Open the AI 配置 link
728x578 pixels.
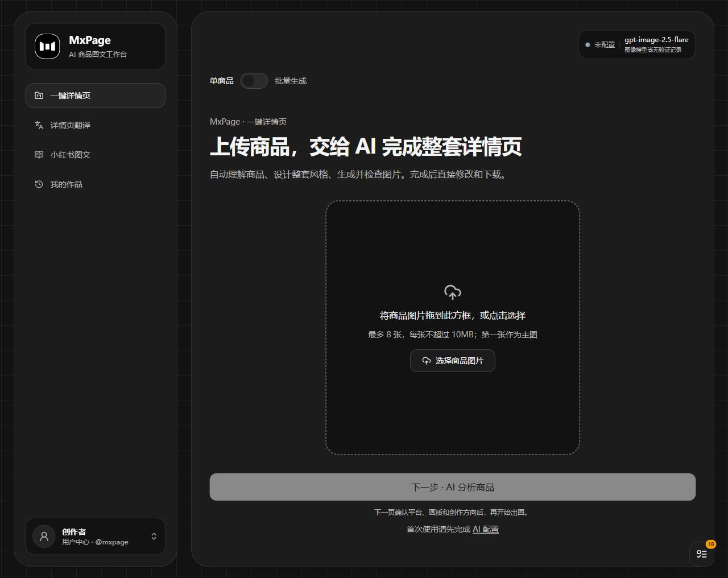pos(486,529)
